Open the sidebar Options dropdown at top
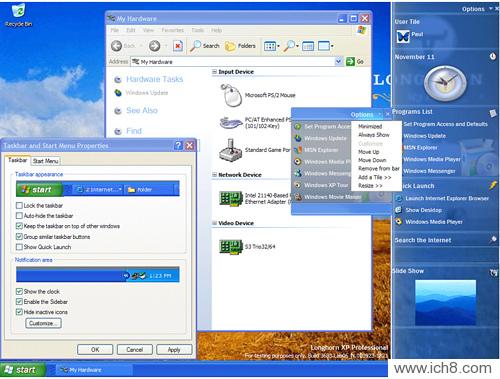Image resolution: width=500 pixels, height=379 pixels. (x=477, y=9)
